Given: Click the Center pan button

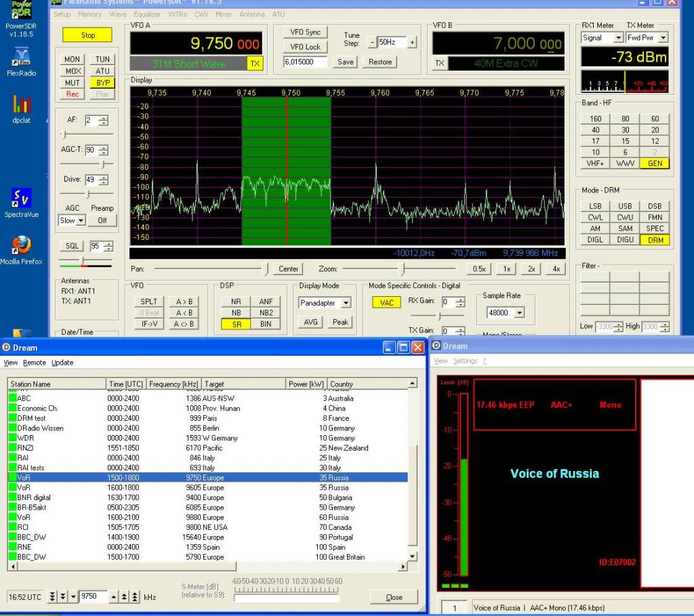Looking at the screenshot, I should pyautogui.click(x=288, y=268).
